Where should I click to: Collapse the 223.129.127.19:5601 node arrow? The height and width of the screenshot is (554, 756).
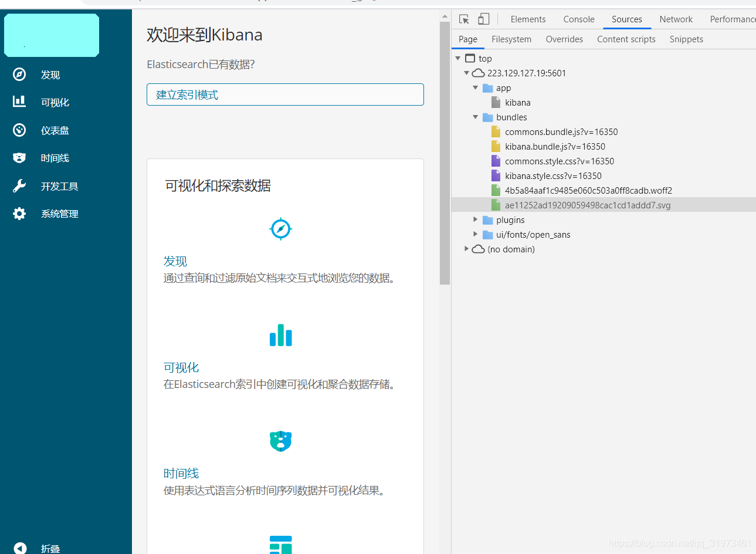pos(467,73)
